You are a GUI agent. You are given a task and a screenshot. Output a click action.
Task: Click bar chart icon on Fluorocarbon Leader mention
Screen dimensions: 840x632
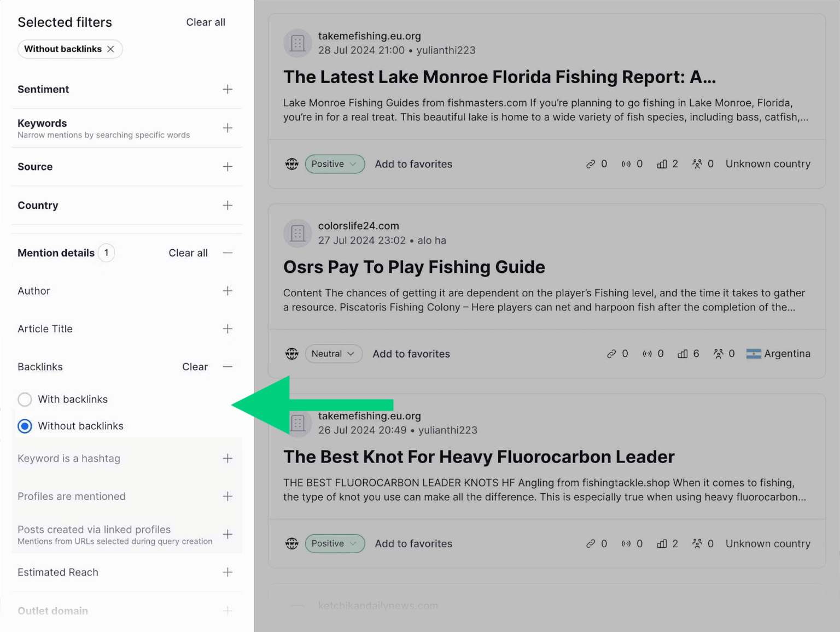tap(662, 543)
